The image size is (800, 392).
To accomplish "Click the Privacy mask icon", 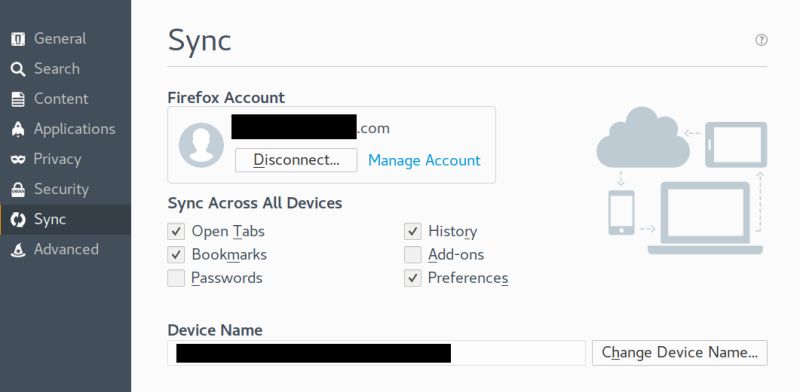I will click(x=18, y=159).
